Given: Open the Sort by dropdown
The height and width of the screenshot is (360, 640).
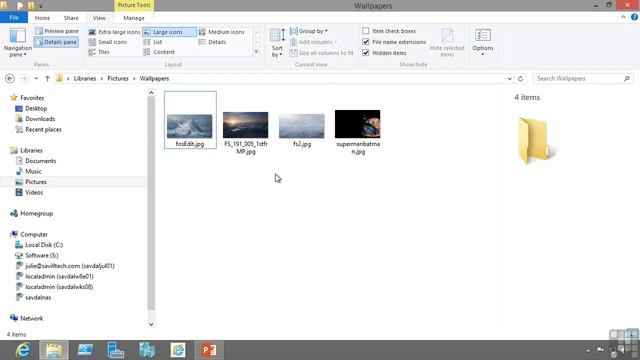Looking at the screenshot, I should [277, 42].
